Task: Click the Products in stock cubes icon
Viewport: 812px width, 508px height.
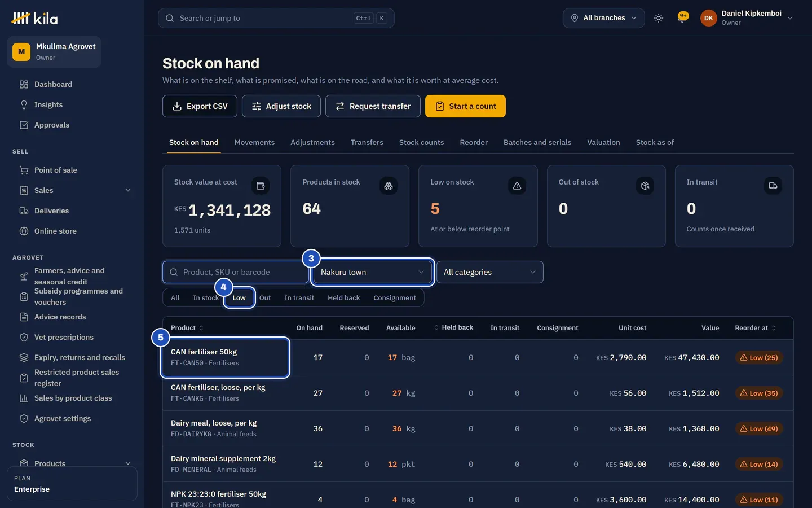Action: point(389,186)
